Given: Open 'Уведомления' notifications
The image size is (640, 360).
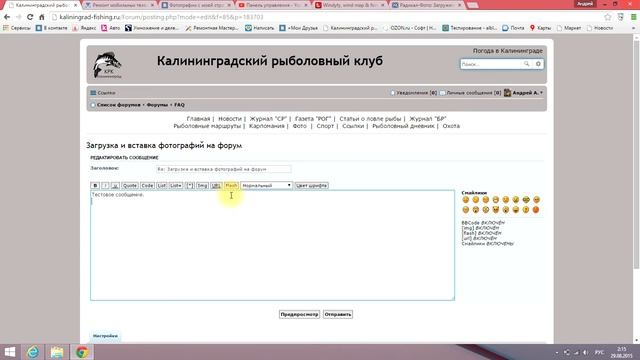Looking at the screenshot, I should point(413,93).
